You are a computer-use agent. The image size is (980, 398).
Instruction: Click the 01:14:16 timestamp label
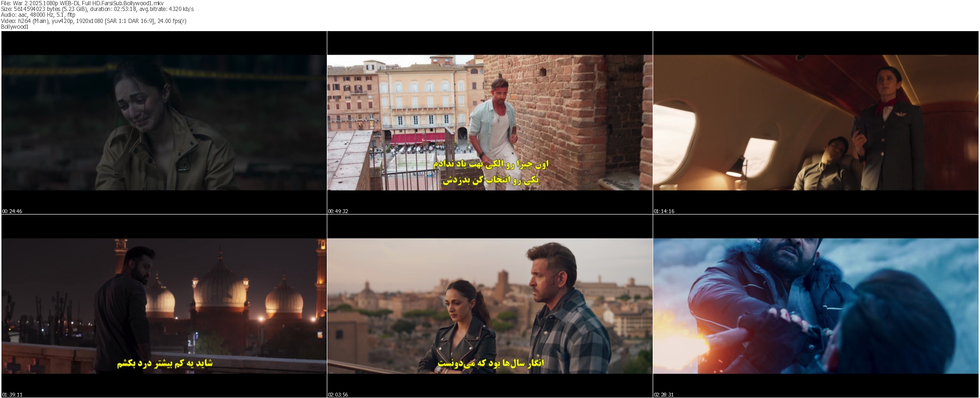coord(664,211)
